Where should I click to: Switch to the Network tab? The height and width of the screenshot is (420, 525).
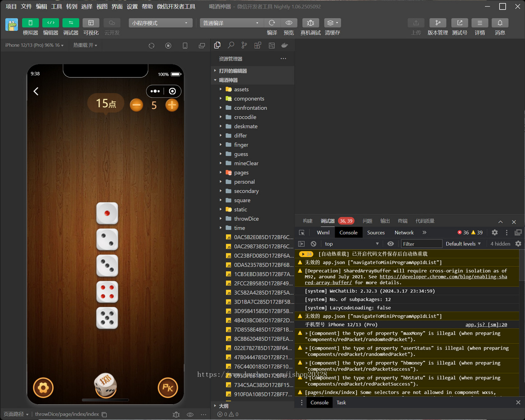pos(404,233)
